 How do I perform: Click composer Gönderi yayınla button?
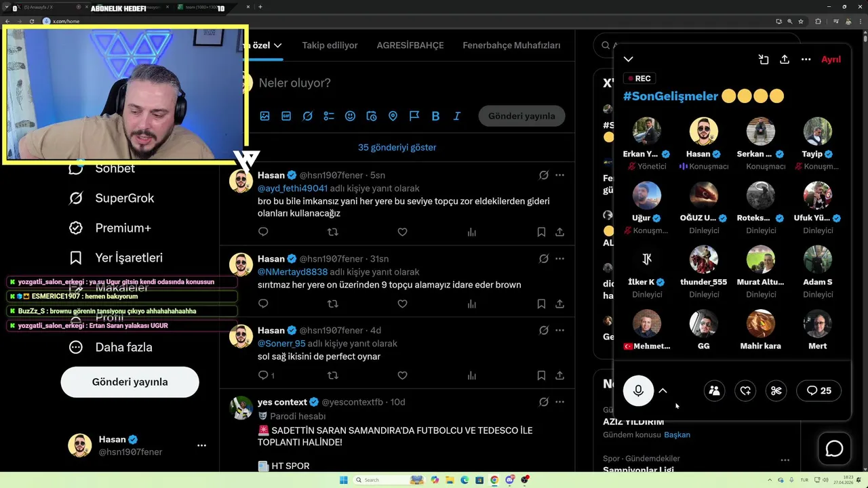(521, 116)
